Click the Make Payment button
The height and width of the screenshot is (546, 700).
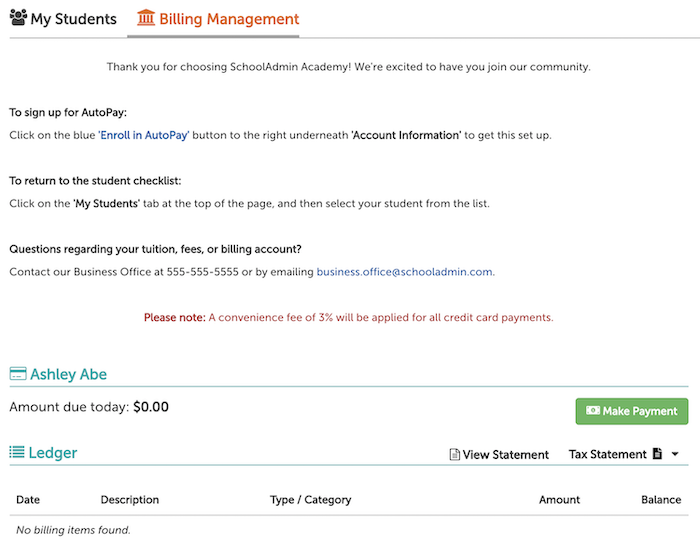(x=632, y=411)
